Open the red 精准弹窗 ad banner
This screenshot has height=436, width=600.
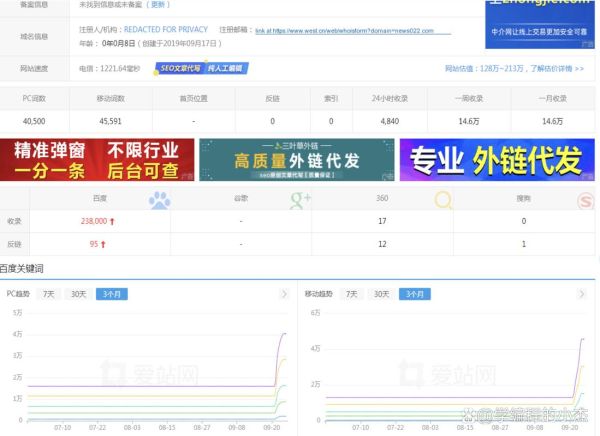tap(97, 160)
